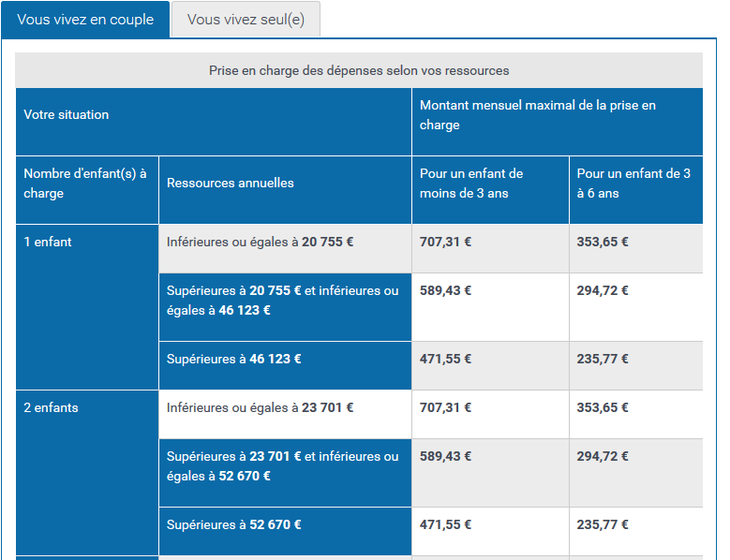Click the 'Prise en charge des dépenses' table caption
Image resolution: width=730 pixels, height=560 pixels.
point(359,70)
